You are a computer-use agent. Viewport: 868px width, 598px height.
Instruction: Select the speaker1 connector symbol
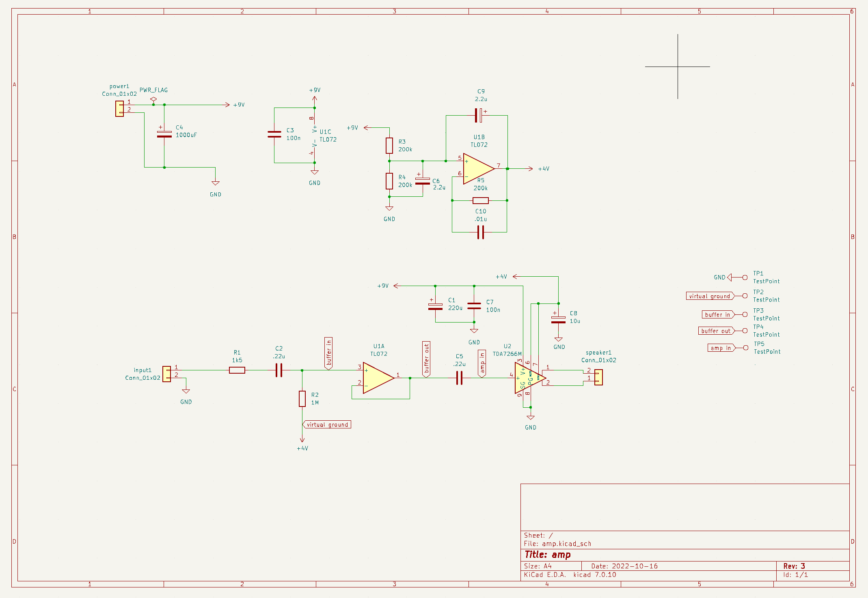pyautogui.click(x=598, y=377)
